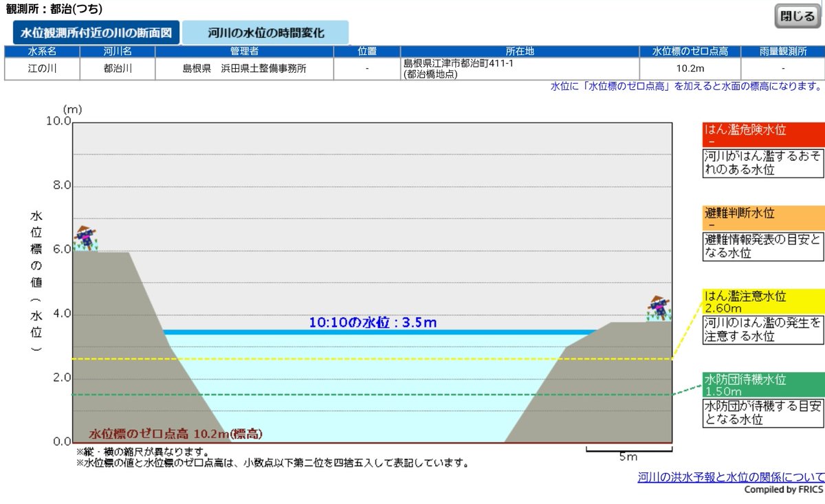This screenshot has height=504, width=825.
Task: Click the ※縦・横の縮尺が異なります note
Action: [142, 452]
